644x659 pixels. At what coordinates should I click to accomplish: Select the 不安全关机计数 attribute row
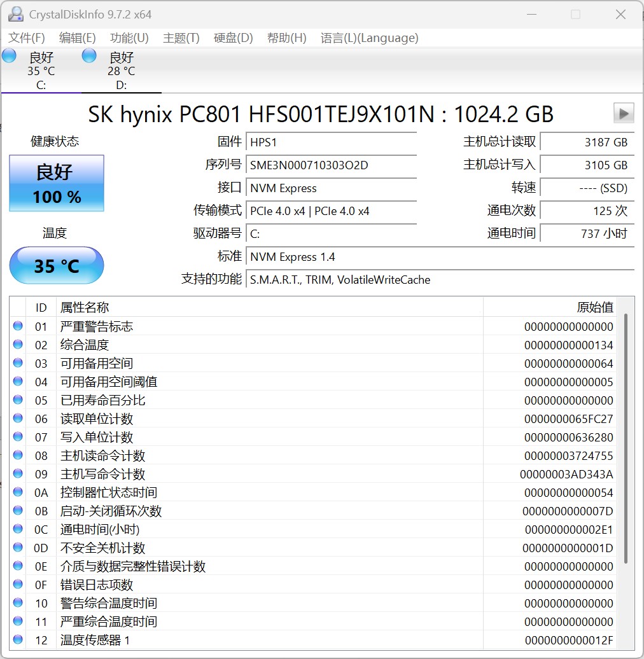pos(255,548)
